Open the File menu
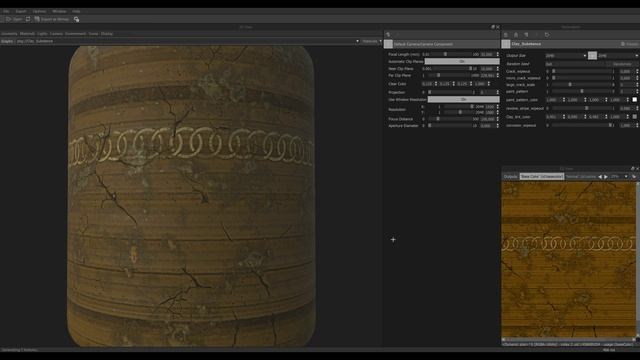640x360 pixels. [x=6, y=11]
